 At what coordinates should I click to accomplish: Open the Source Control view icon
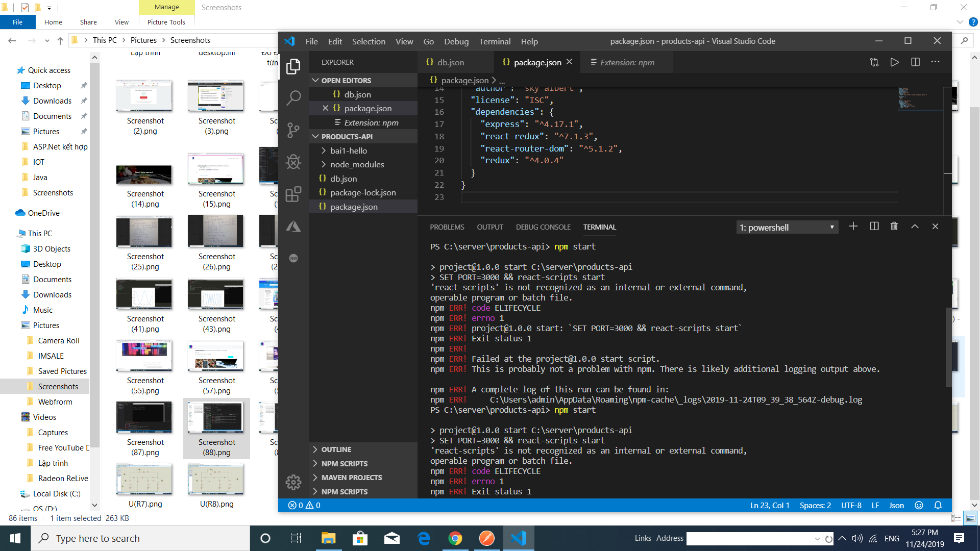coord(293,130)
